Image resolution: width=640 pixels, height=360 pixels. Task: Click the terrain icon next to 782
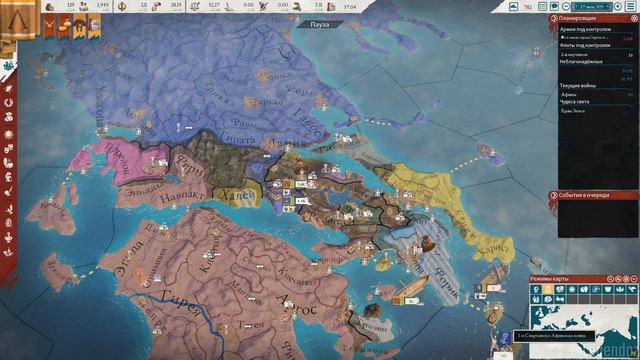tap(513, 7)
